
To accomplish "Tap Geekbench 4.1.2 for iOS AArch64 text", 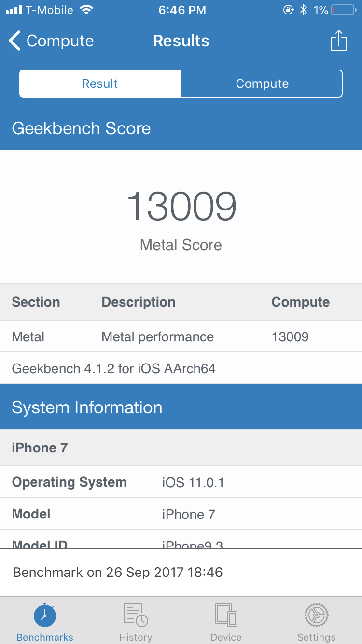I will (x=113, y=369).
